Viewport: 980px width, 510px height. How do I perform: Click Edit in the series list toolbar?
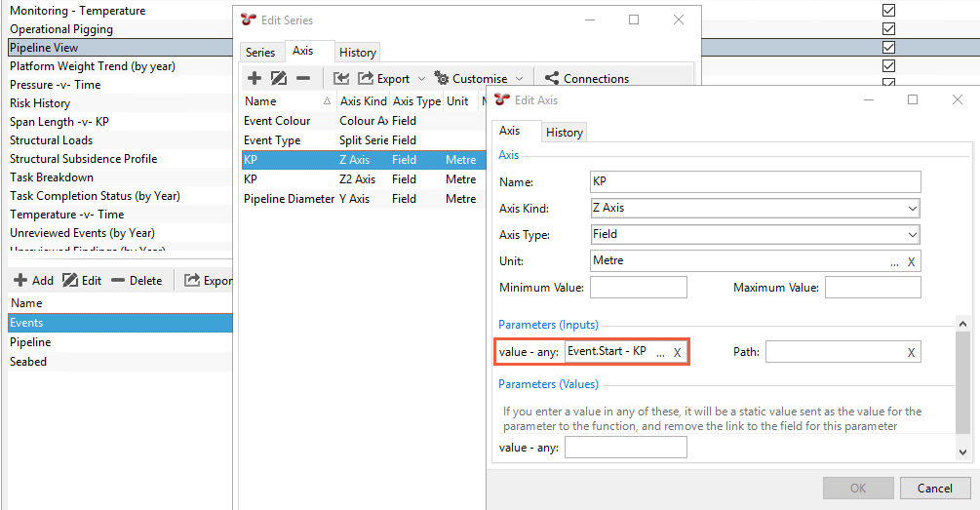click(x=82, y=281)
